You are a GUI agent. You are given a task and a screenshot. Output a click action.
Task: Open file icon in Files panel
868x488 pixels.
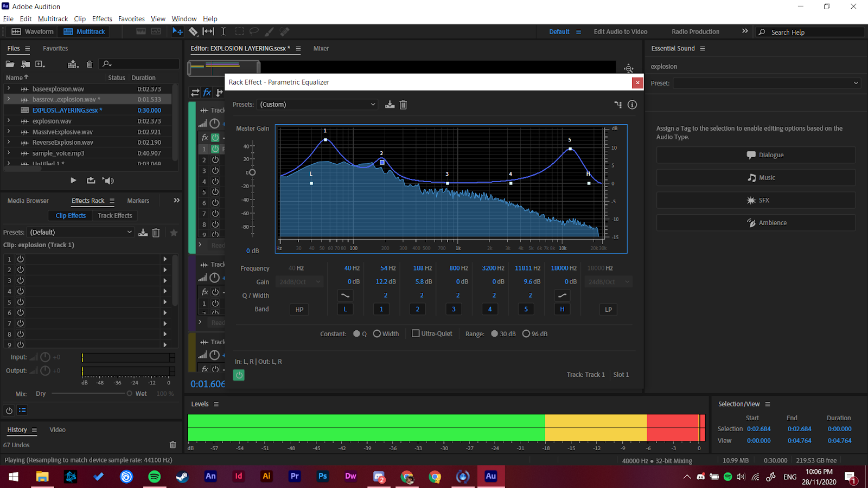pos(10,64)
